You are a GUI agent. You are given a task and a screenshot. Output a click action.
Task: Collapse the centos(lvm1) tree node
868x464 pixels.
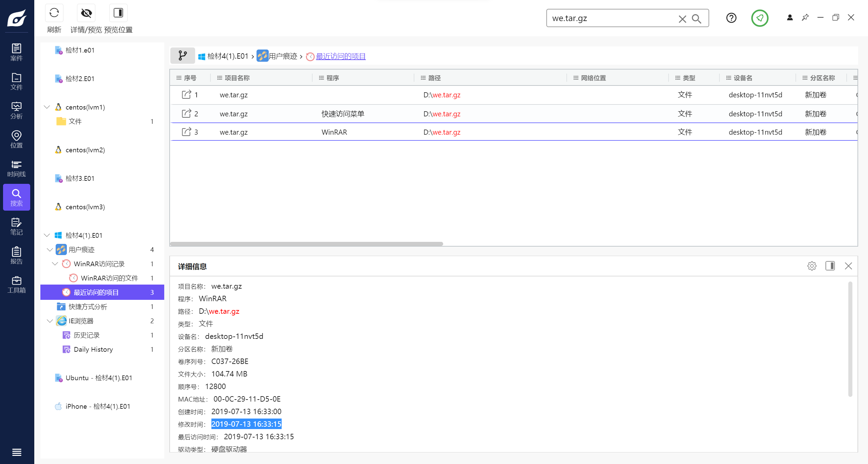tap(47, 107)
